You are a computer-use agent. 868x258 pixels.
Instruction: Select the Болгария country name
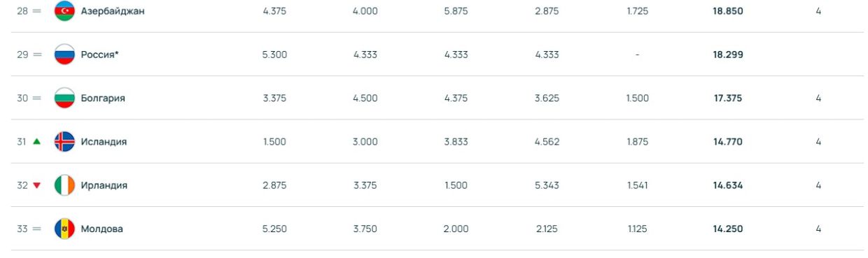103,98
